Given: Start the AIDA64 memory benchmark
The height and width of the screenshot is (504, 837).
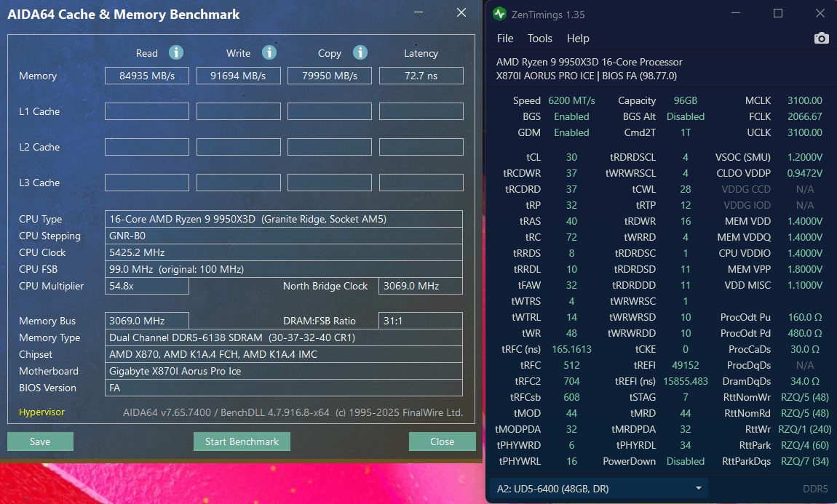Looking at the screenshot, I should coord(242,441).
